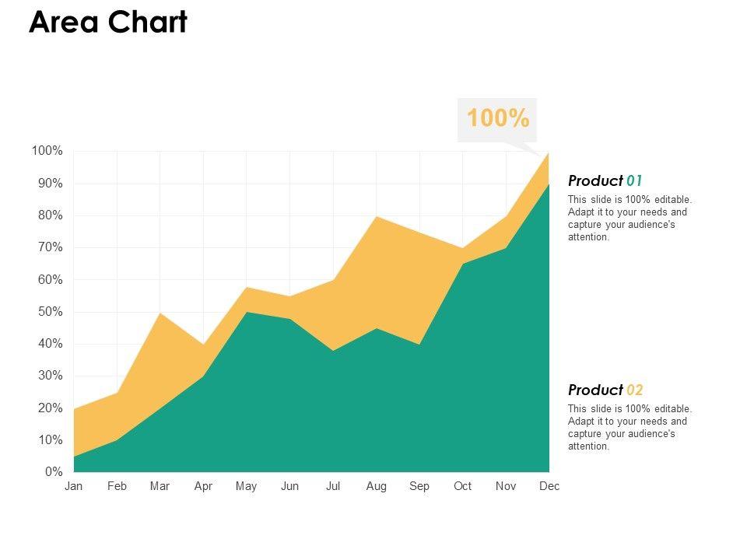Image resolution: width=747 pixels, height=560 pixels.
Task: Click the 100% label on the y-axis
Action: (x=47, y=151)
